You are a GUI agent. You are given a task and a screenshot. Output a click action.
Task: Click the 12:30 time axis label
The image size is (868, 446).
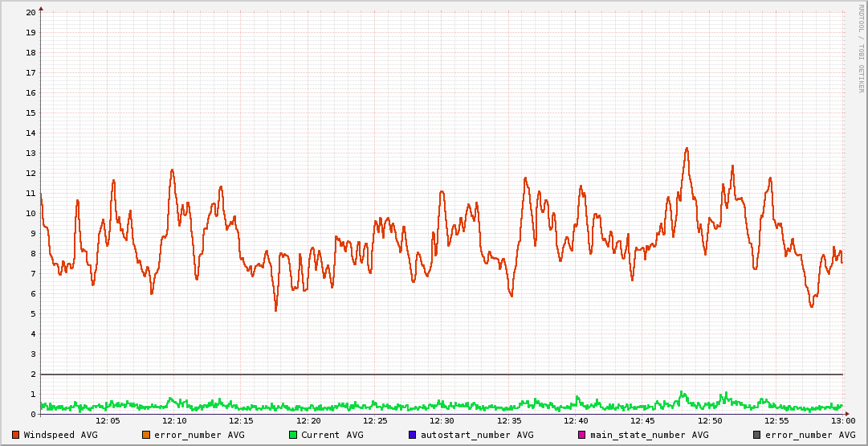442,420
